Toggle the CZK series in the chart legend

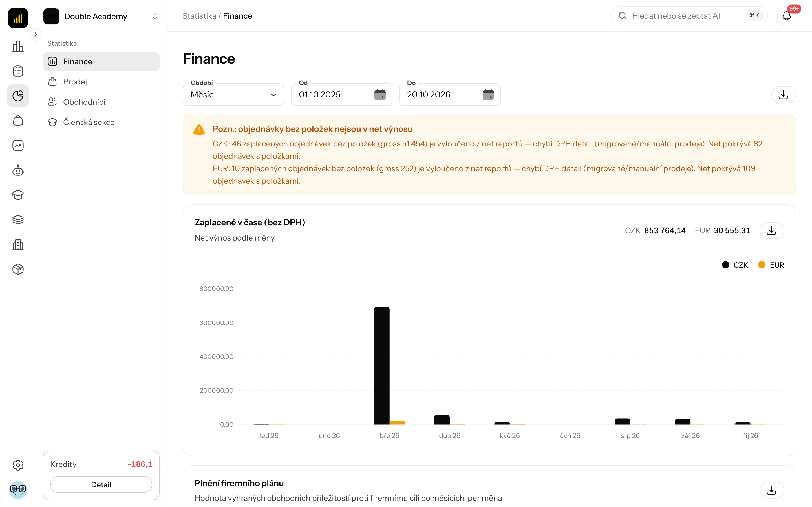point(735,265)
